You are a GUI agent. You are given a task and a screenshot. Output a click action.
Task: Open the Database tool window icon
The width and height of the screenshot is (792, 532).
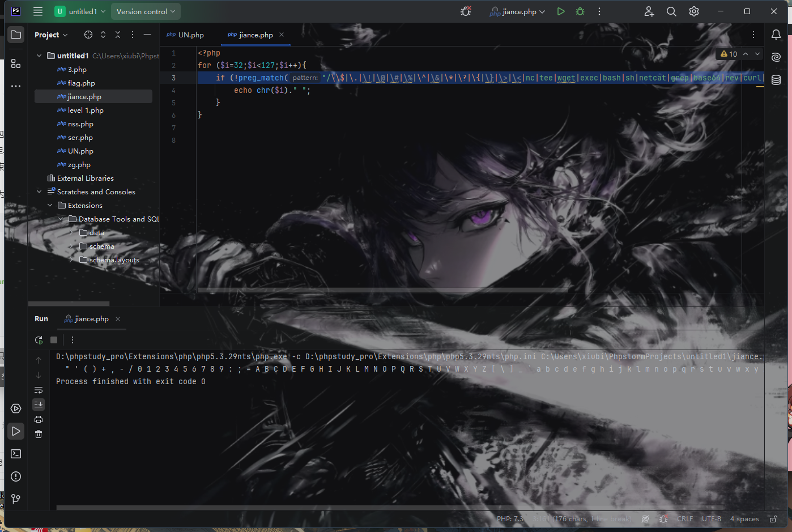776,80
